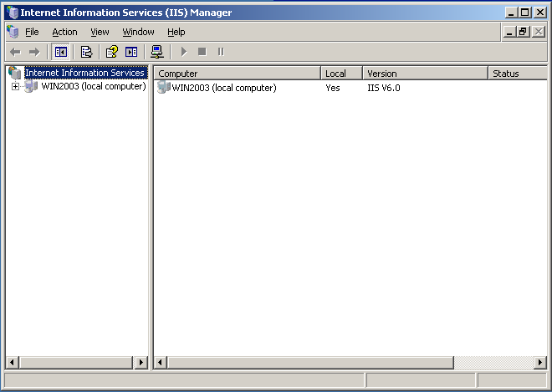Click the IIS Manager icon in menu bar
This screenshot has height=392, width=552.
click(12, 32)
